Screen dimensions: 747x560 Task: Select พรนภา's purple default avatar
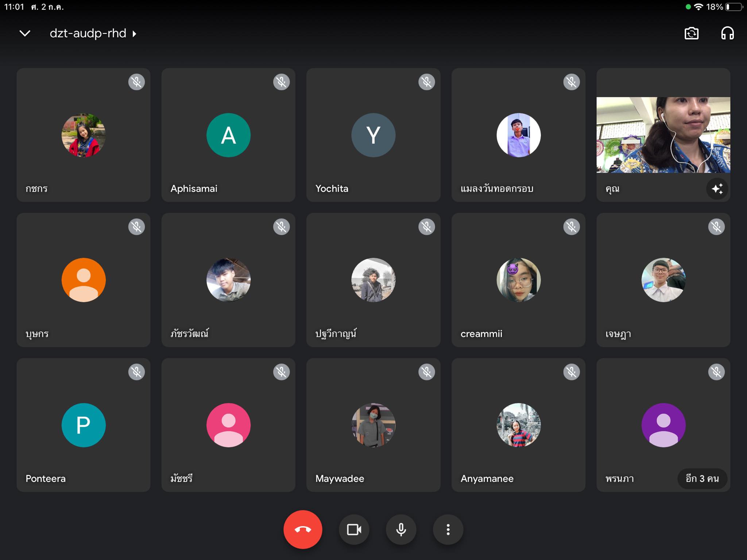click(x=663, y=425)
